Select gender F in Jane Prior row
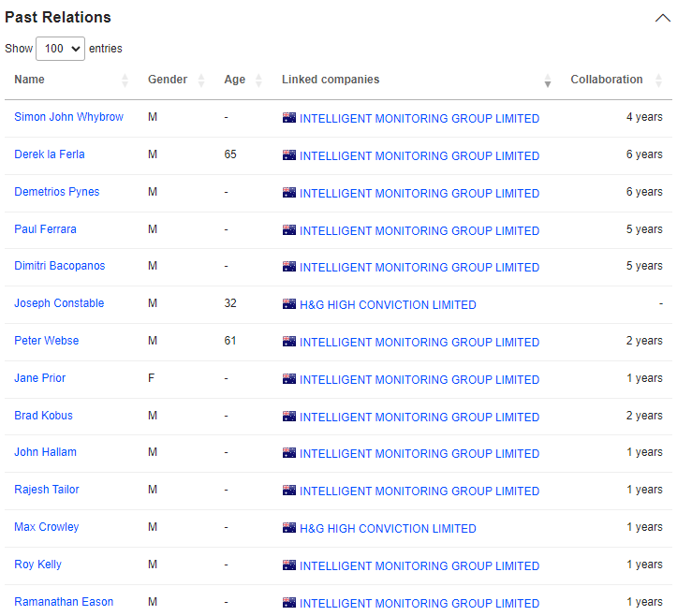This screenshot has width=677, height=616. (x=151, y=378)
